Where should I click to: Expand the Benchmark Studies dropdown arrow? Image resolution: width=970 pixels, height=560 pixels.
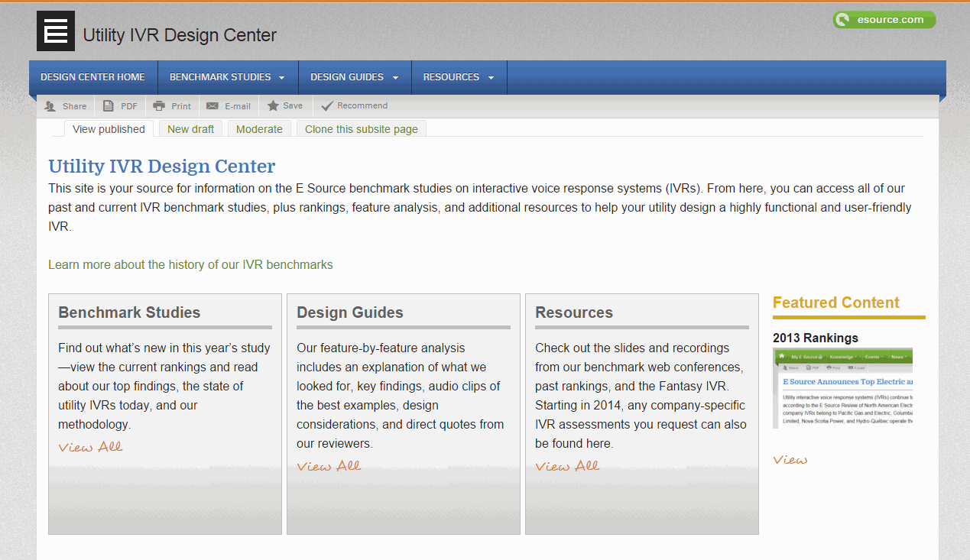pyautogui.click(x=281, y=78)
